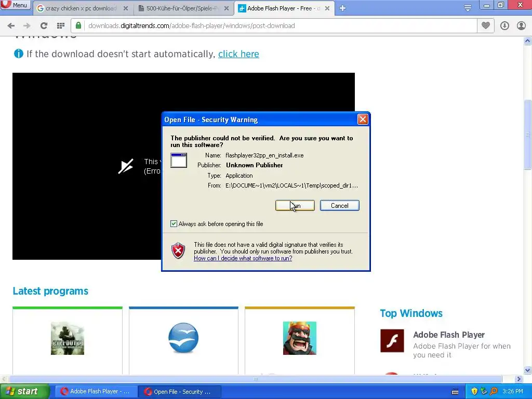Close the crazy chicken tab
This screenshot has height=399, width=532.
point(126,8)
